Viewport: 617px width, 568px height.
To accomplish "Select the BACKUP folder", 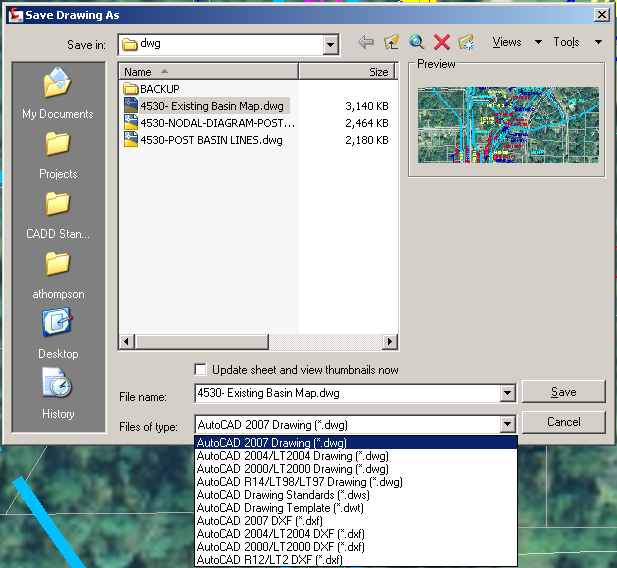I will [151, 89].
